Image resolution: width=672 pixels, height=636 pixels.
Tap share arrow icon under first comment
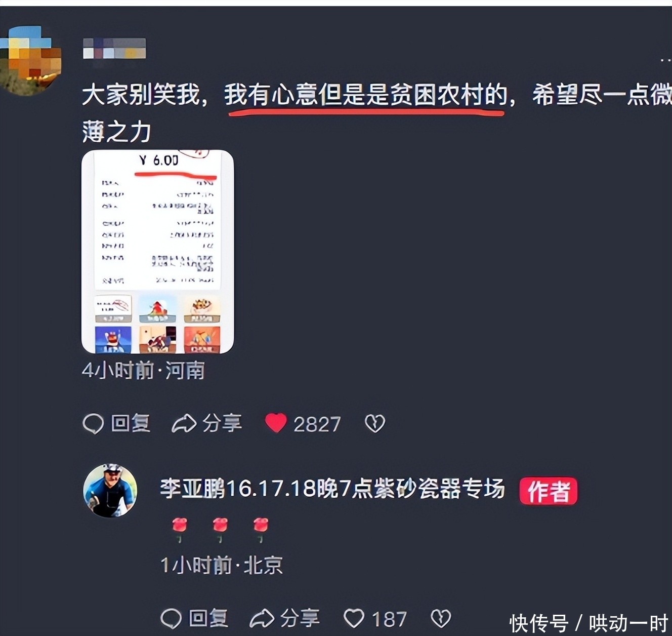coord(184,424)
